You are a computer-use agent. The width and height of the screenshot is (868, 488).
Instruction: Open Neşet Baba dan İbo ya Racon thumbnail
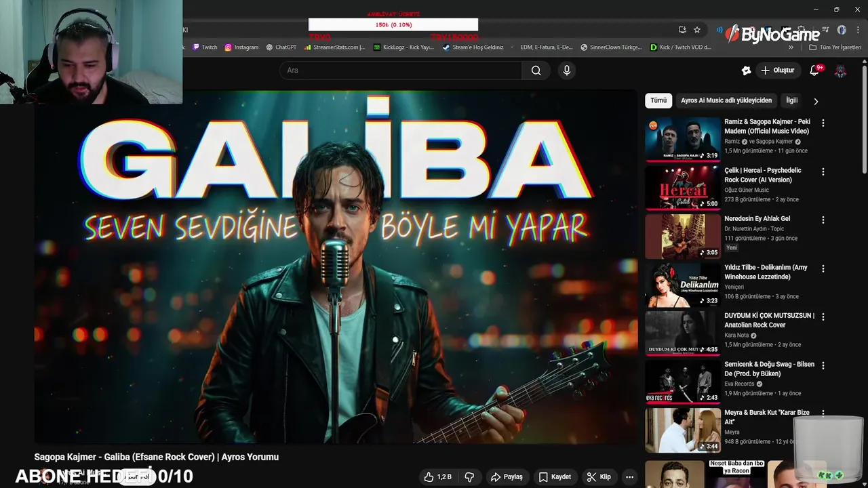click(736, 474)
